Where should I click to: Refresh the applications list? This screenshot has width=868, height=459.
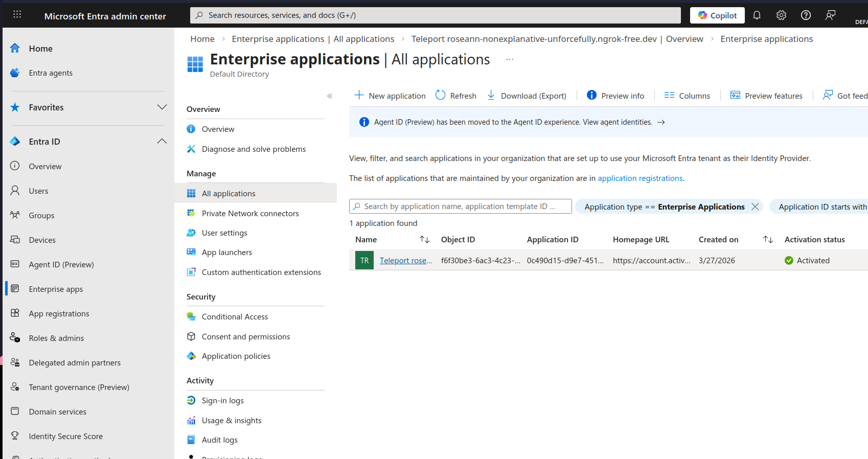(455, 96)
